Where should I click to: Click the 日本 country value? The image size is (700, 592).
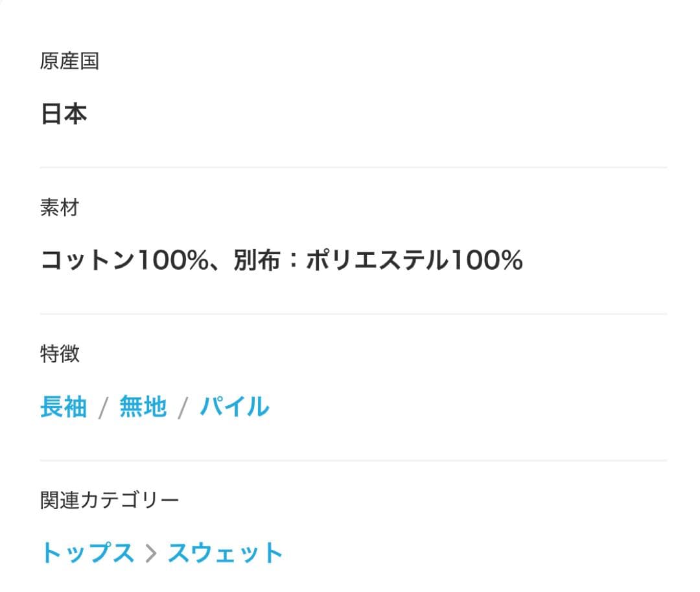coord(64,114)
